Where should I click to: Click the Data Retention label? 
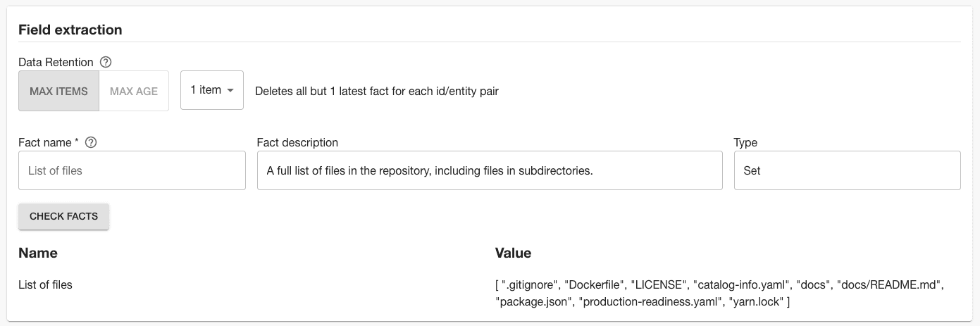pyautogui.click(x=56, y=62)
